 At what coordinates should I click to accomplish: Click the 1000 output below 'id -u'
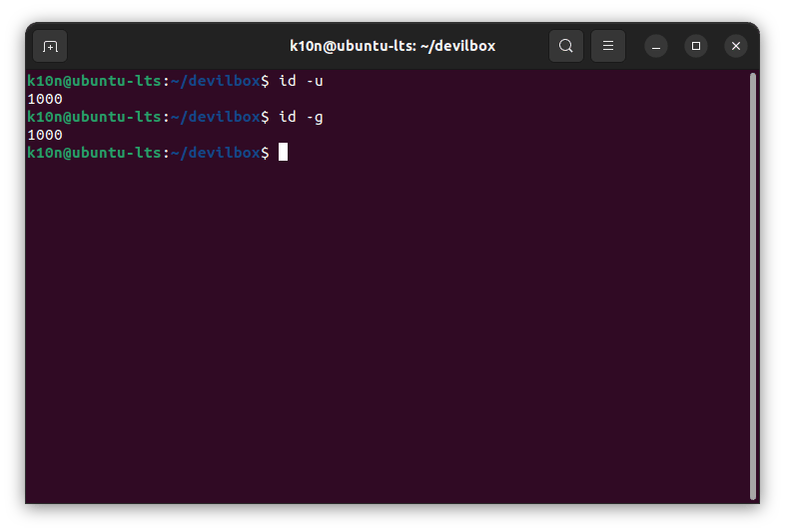pyautogui.click(x=45, y=99)
